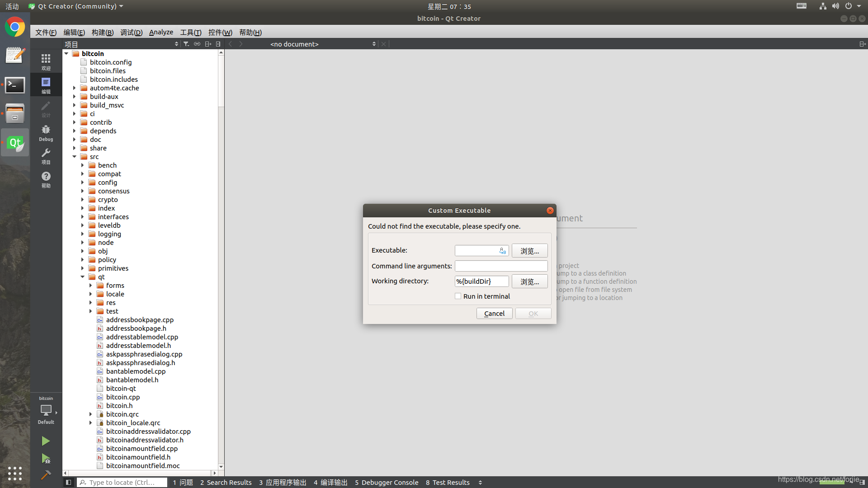
Task: Open the Projects mode wrench icon
Action: pyautogui.click(x=46, y=156)
